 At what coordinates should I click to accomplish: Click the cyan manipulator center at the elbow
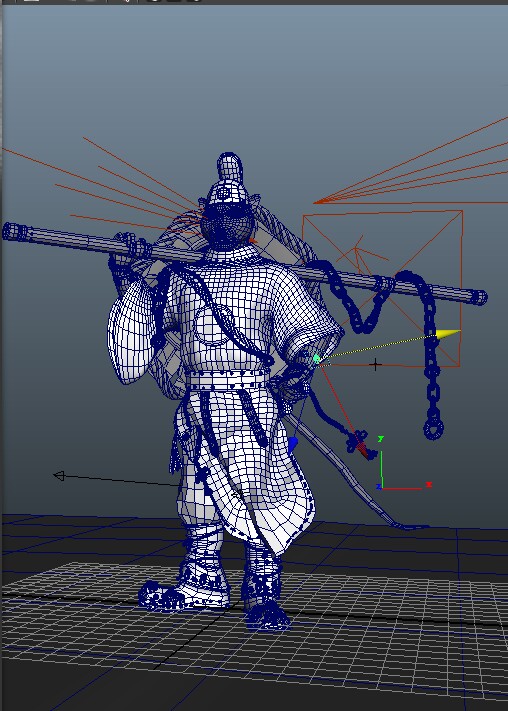[317, 359]
